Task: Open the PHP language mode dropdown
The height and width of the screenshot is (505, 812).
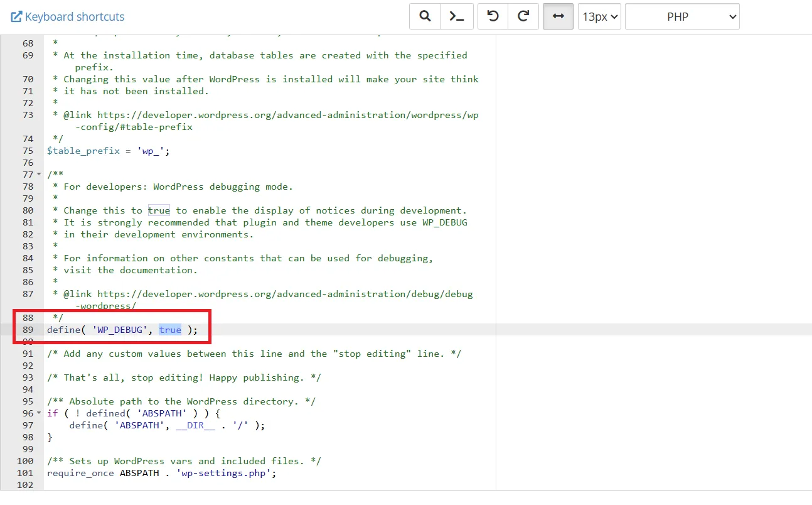Action: 682,17
